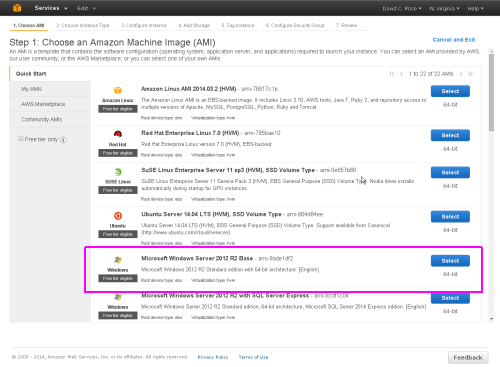Click Ubuntu Server 14.04 LTS (HVM) title

tap(211, 214)
